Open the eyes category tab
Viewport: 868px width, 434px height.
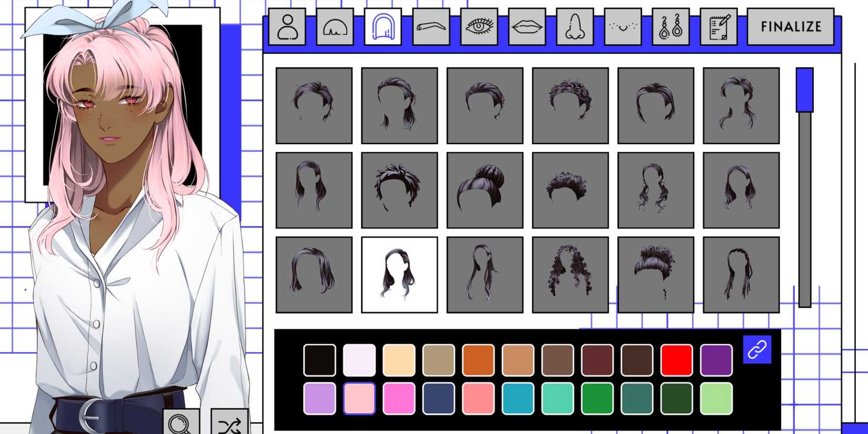tap(479, 27)
